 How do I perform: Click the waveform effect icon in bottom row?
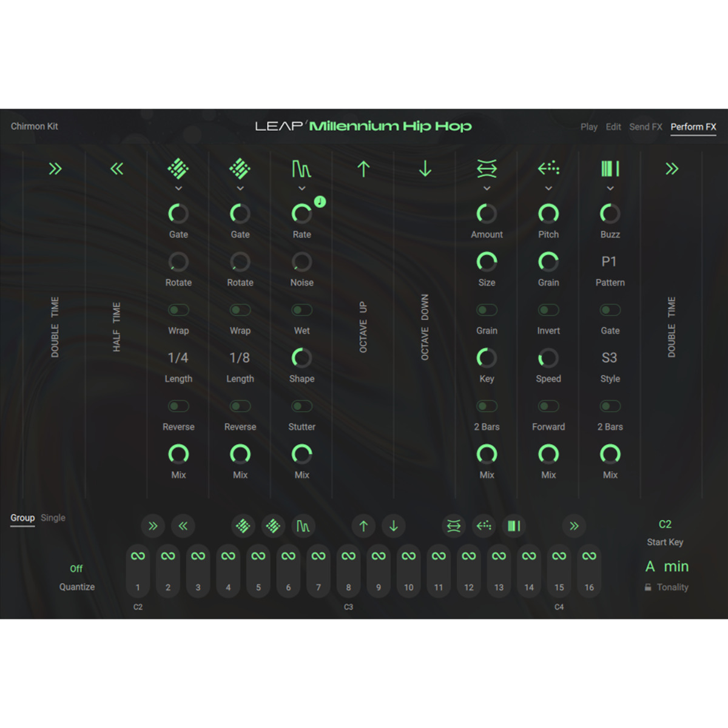(303, 526)
